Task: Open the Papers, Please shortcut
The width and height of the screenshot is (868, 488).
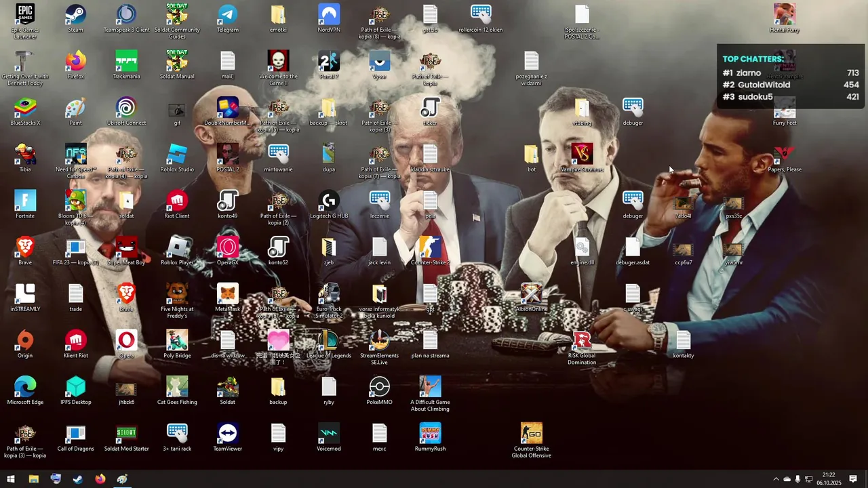Action: (x=785, y=158)
